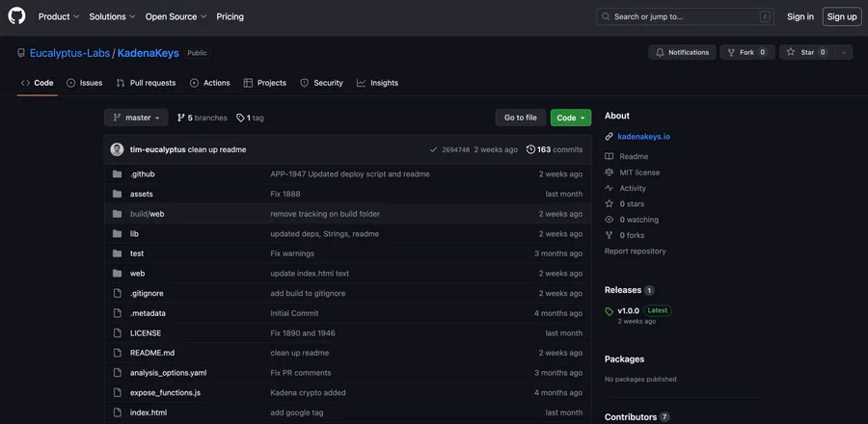Click the Go to file button

pyautogui.click(x=521, y=118)
